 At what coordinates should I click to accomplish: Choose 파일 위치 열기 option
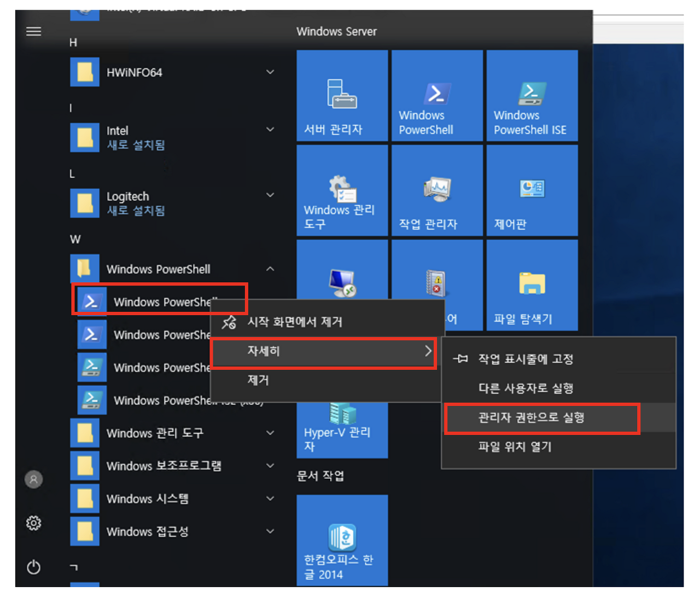click(x=559, y=447)
